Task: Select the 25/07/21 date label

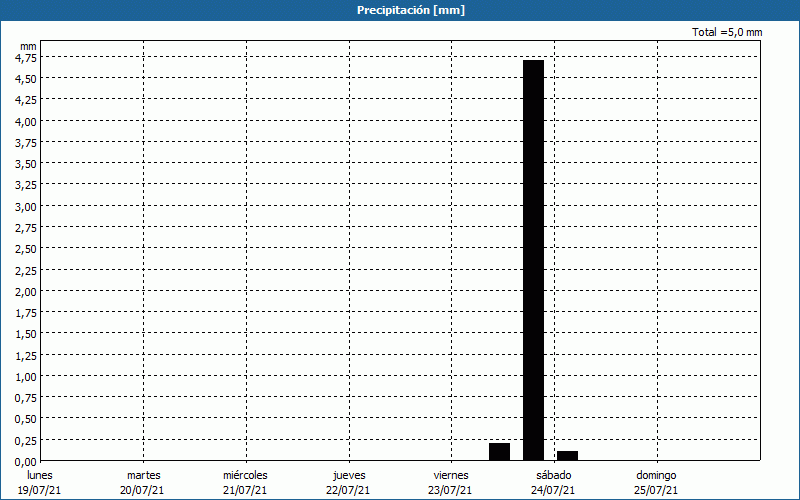Action: point(656,490)
